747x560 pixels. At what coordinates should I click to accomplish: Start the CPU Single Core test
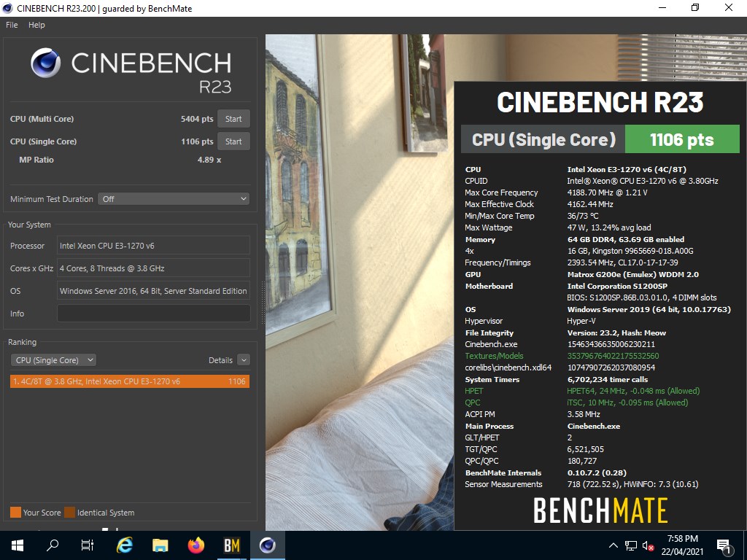pyautogui.click(x=233, y=141)
